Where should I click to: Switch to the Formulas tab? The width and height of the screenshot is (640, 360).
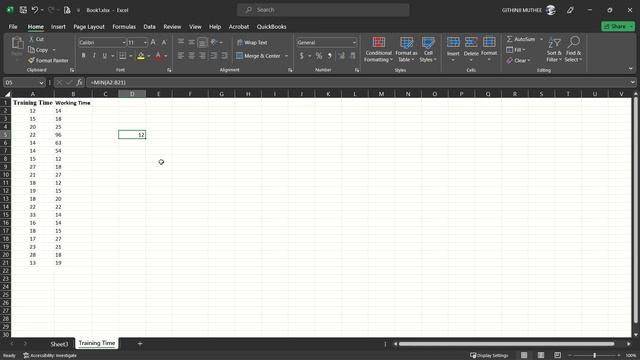[124, 27]
